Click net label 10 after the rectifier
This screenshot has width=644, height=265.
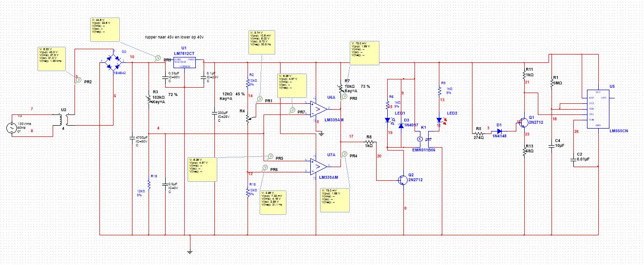point(132,57)
